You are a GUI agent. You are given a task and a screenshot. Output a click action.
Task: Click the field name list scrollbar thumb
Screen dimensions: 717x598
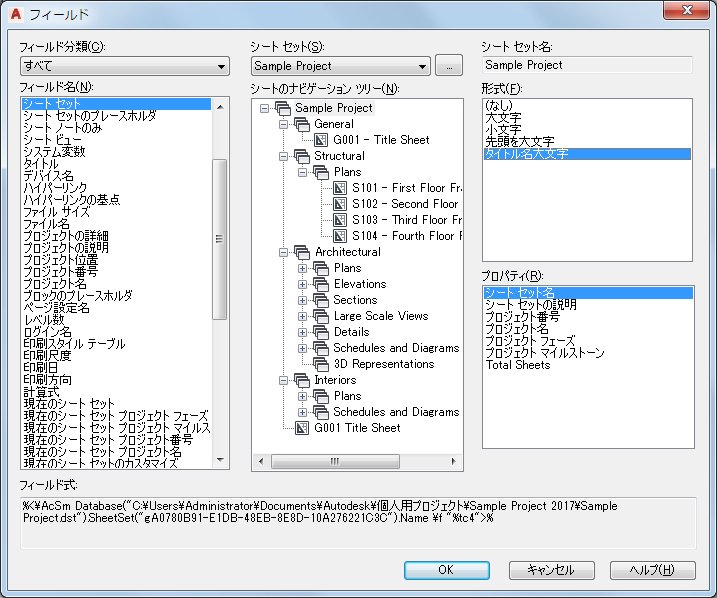[x=220, y=239]
